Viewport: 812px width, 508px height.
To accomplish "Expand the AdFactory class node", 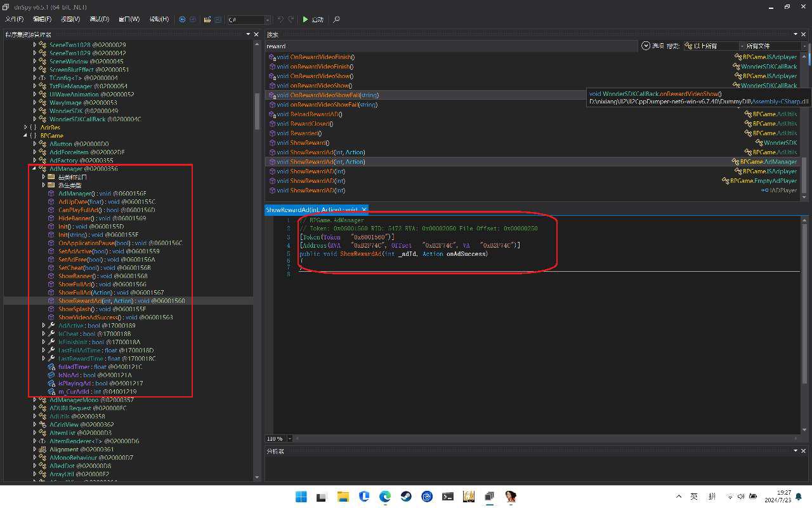I will click(35, 161).
